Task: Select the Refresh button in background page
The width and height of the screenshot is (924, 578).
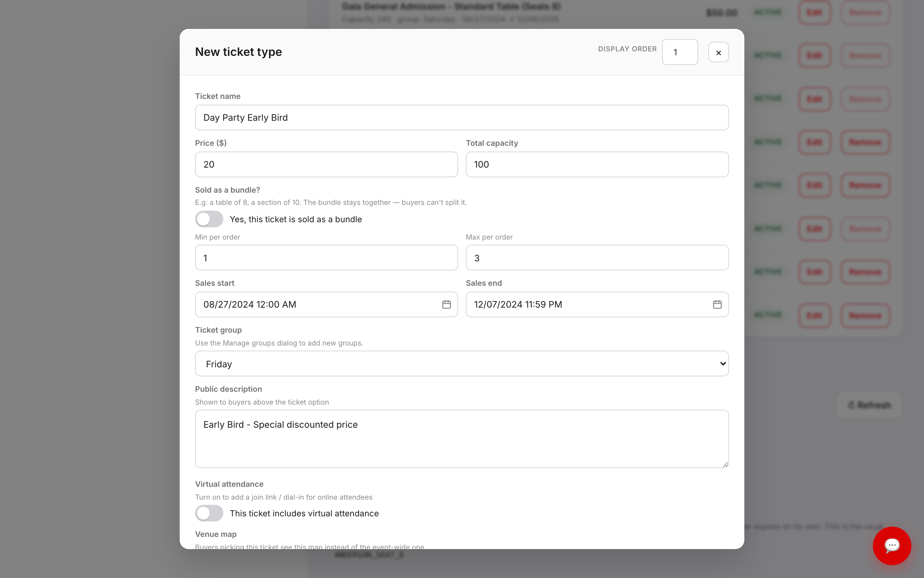Action: (x=869, y=405)
